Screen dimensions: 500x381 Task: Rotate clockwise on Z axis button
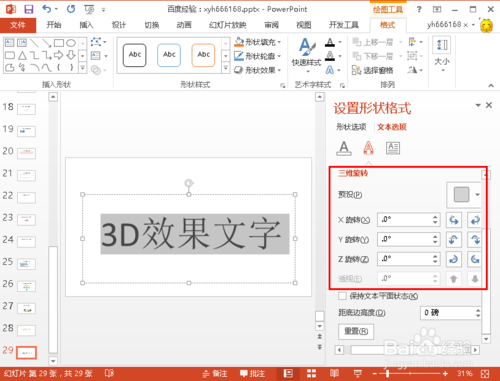454,259
